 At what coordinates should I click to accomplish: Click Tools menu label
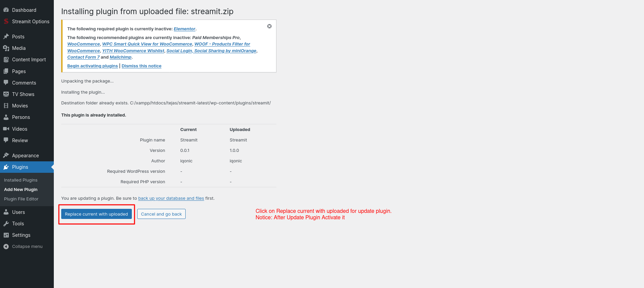pos(18,224)
